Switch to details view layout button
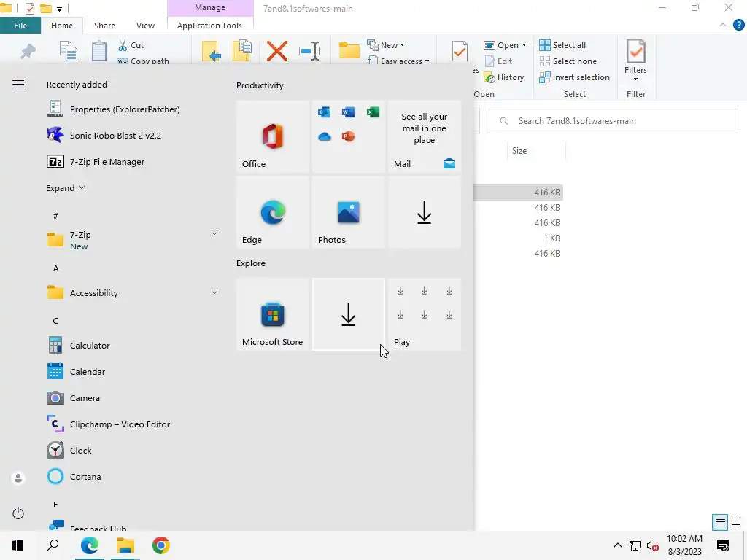747x560 pixels. pos(720,522)
